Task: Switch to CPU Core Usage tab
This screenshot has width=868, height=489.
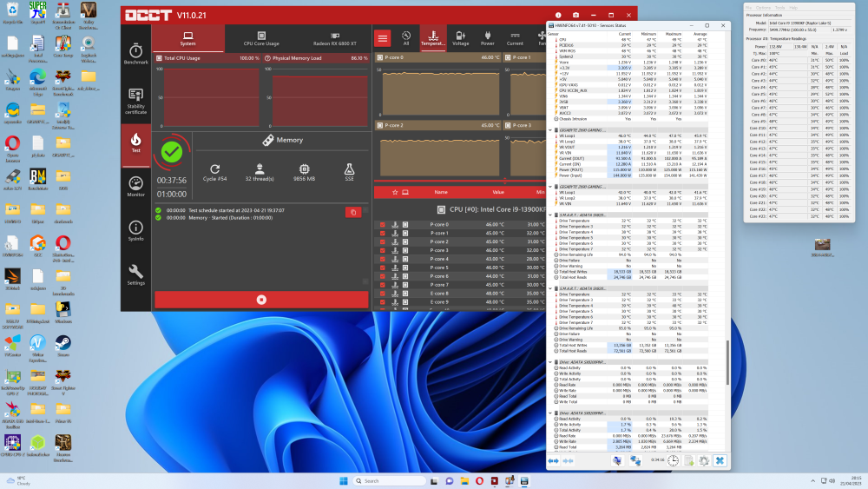Action: (261, 38)
